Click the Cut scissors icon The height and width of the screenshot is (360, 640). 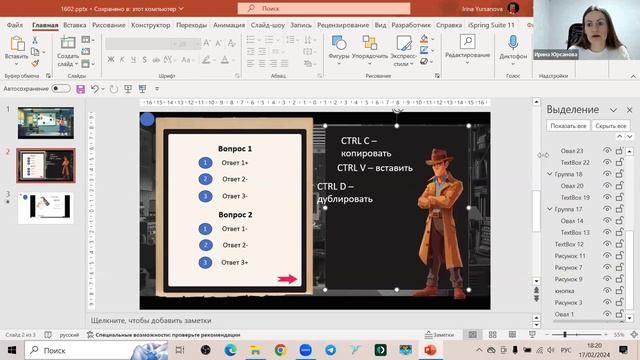(x=35, y=40)
